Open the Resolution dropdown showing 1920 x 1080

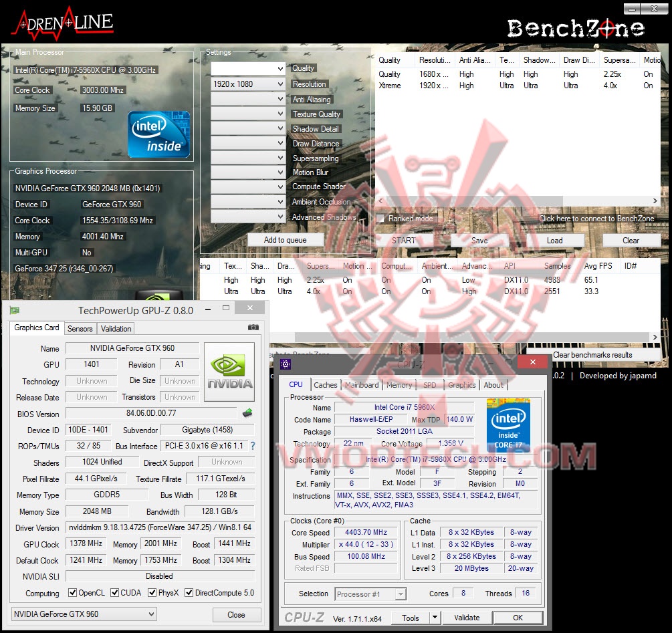(x=247, y=84)
